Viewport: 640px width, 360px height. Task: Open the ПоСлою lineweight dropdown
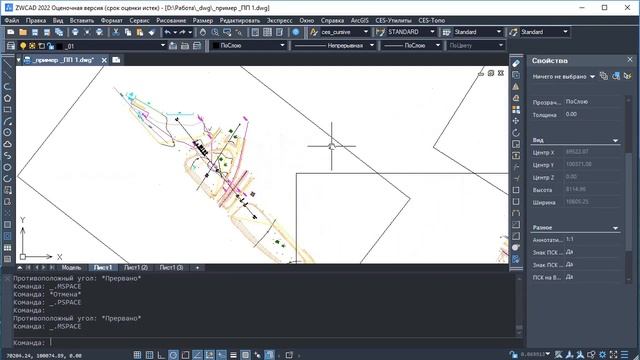pos(438,45)
